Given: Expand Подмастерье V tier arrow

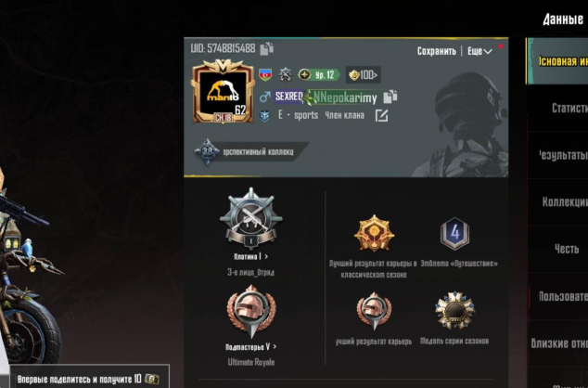Looking at the screenshot, I should point(275,347).
